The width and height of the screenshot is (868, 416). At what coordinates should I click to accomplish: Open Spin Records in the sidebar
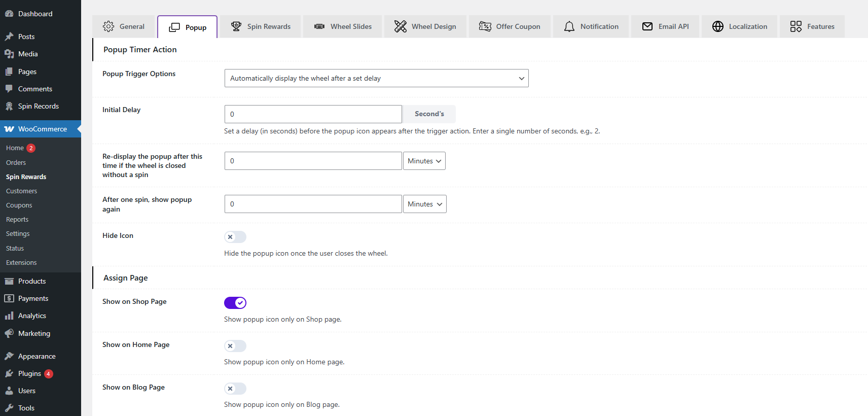38,106
